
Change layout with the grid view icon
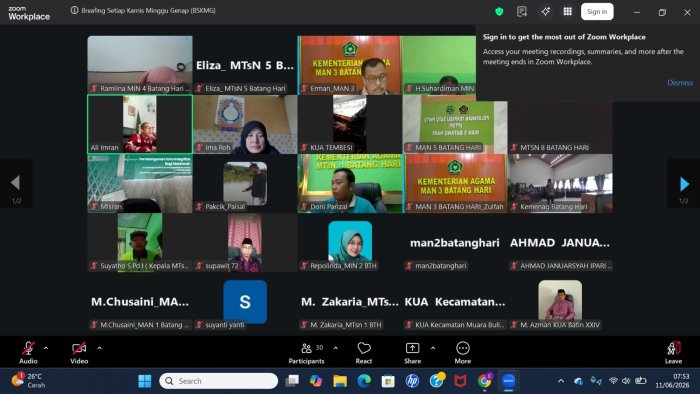pos(567,12)
